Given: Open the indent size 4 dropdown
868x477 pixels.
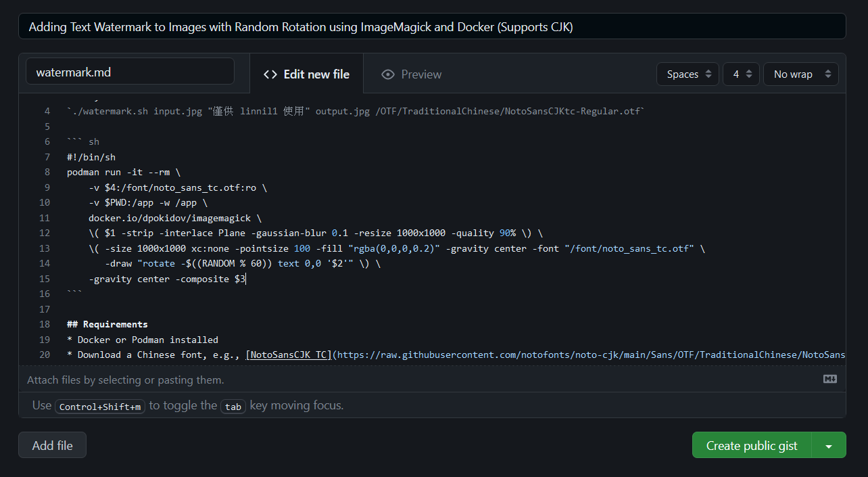Looking at the screenshot, I should click(x=742, y=74).
